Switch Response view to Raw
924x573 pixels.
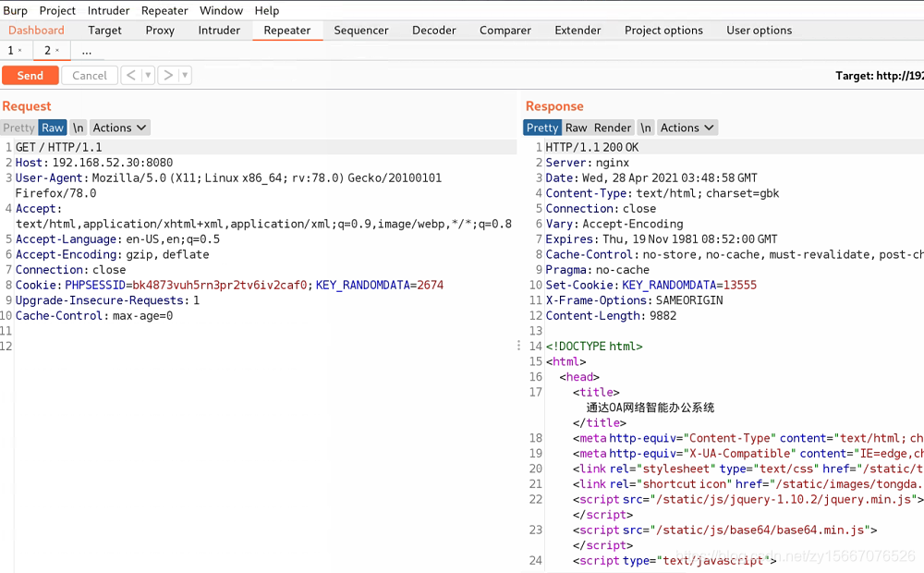(x=576, y=128)
